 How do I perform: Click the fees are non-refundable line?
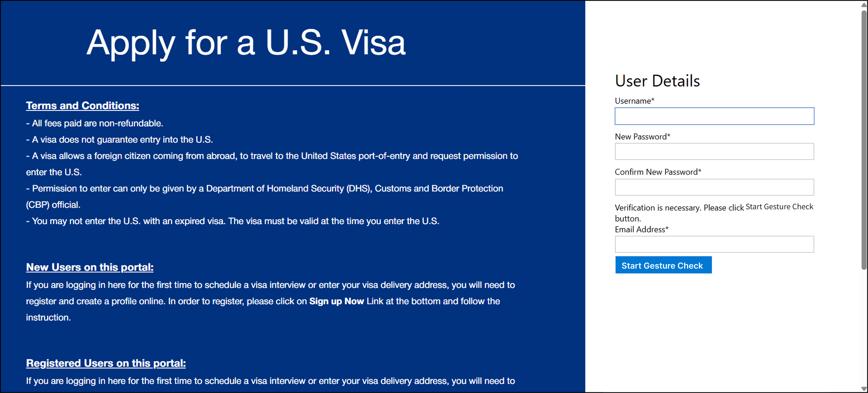click(94, 123)
